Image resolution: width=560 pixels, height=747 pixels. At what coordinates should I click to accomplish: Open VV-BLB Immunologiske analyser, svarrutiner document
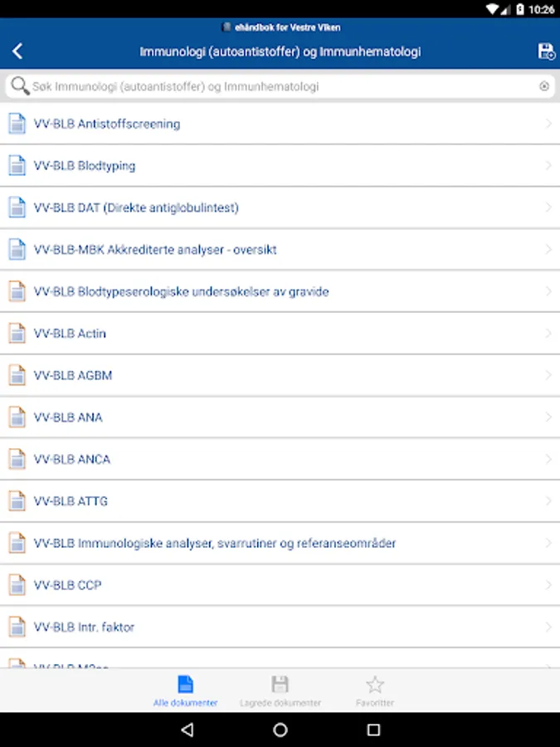point(215,544)
